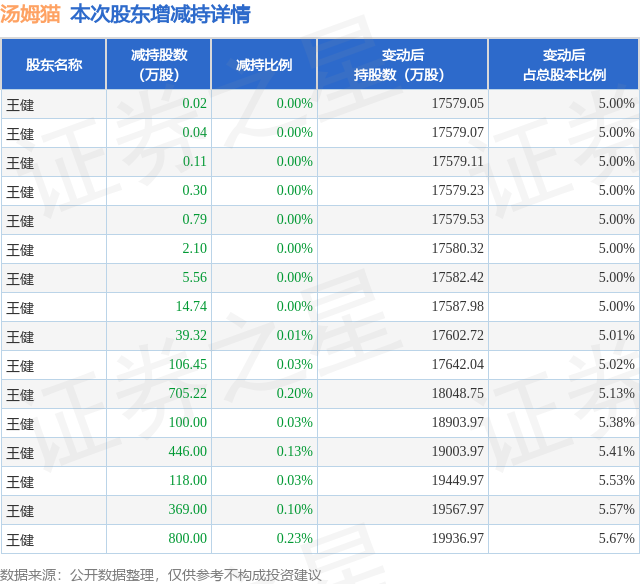Click the 17582.42 holdings value
The image size is (640, 584).
(458, 277)
